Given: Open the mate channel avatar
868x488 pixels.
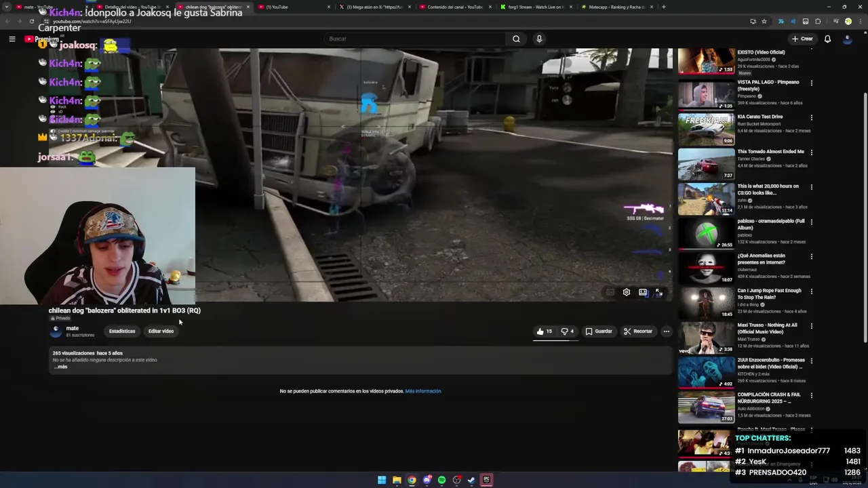Looking at the screenshot, I should pyautogui.click(x=56, y=331).
